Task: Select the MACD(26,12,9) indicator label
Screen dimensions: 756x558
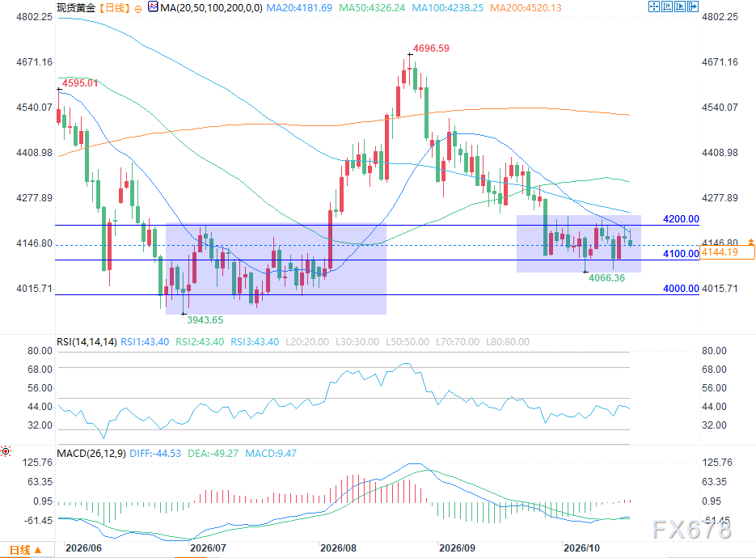Action: click(91, 454)
